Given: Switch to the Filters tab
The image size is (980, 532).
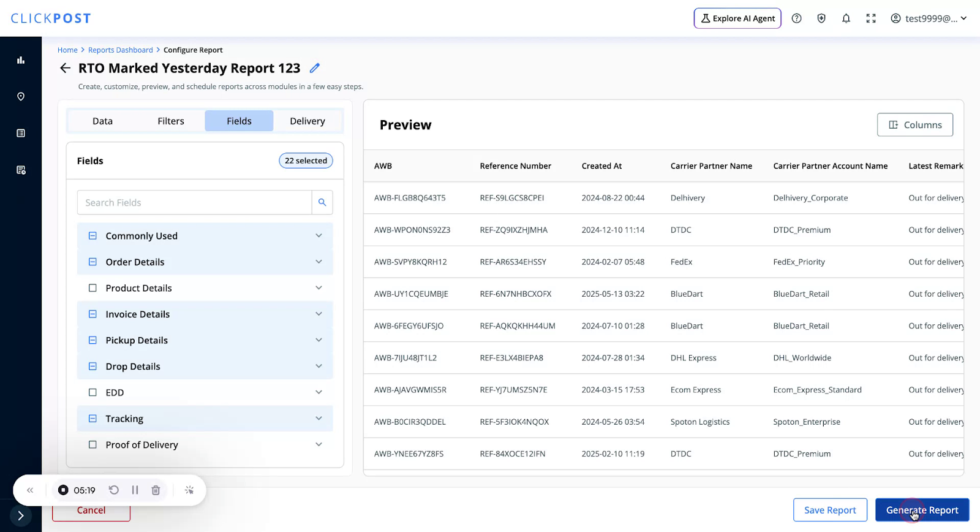Looking at the screenshot, I should pos(171,121).
